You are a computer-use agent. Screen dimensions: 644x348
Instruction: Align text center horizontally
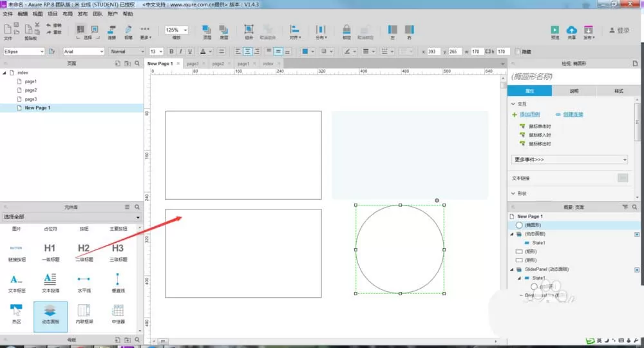(247, 52)
